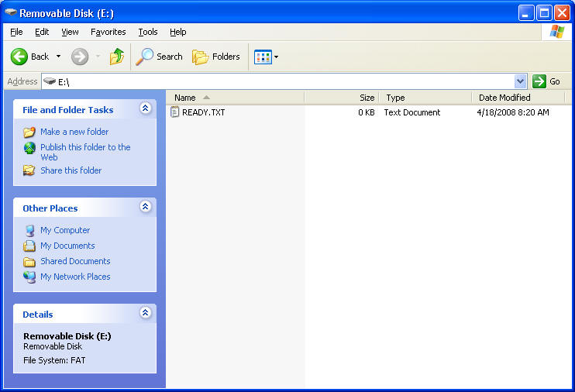
Task: Click the My Network Places icon
Action: 29,277
